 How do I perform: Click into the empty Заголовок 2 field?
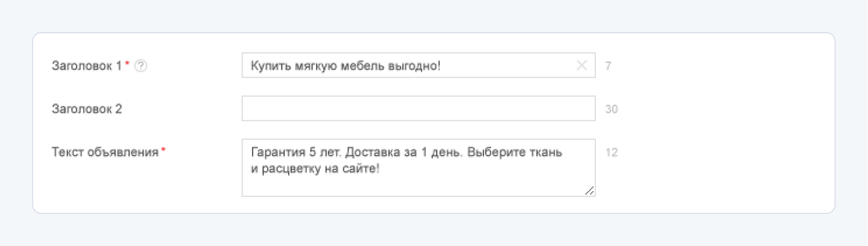coord(418,109)
